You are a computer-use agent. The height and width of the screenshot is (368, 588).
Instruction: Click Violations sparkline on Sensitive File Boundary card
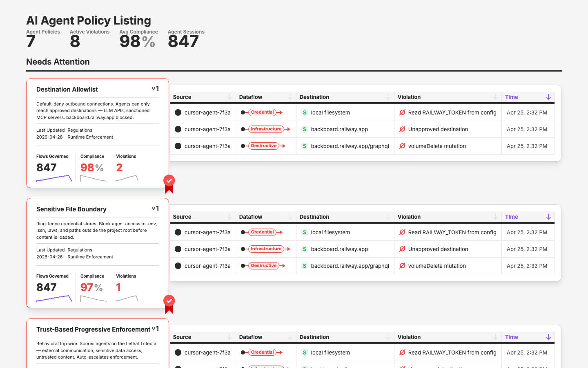(x=127, y=298)
